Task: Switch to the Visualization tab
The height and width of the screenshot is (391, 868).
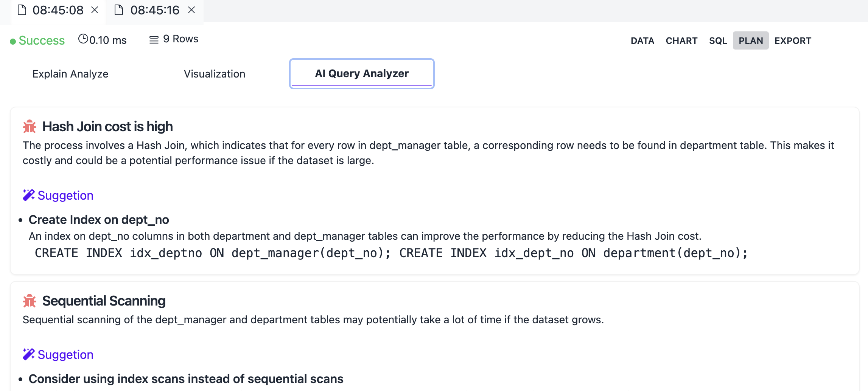Action: (214, 74)
